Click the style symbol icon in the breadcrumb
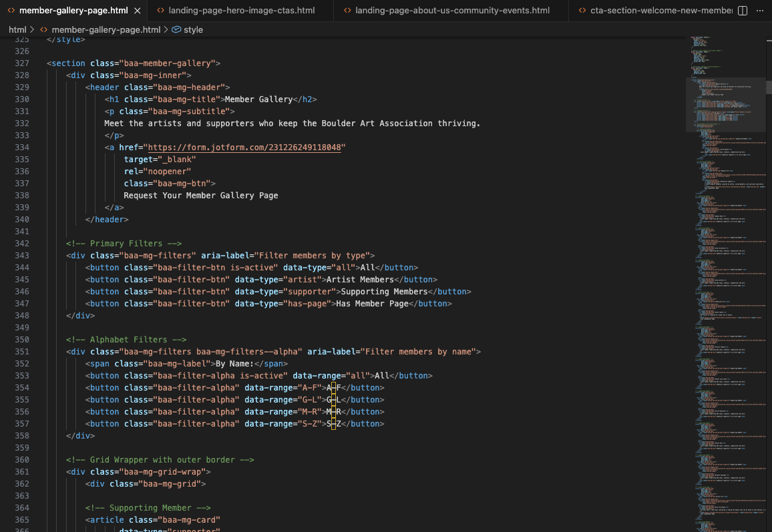The height and width of the screenshot is (532, 772). (x=177, y=29)
